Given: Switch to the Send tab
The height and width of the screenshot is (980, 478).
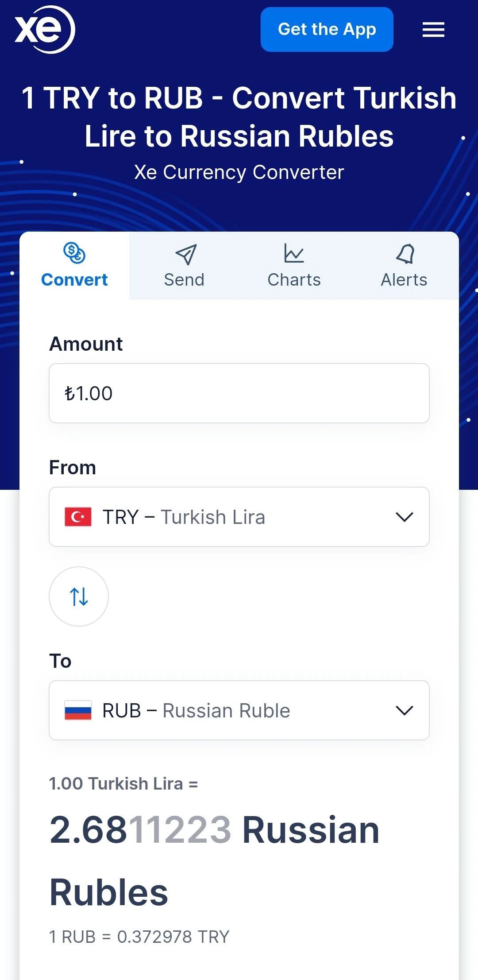Looking at the screenshot, I should 184,266.
